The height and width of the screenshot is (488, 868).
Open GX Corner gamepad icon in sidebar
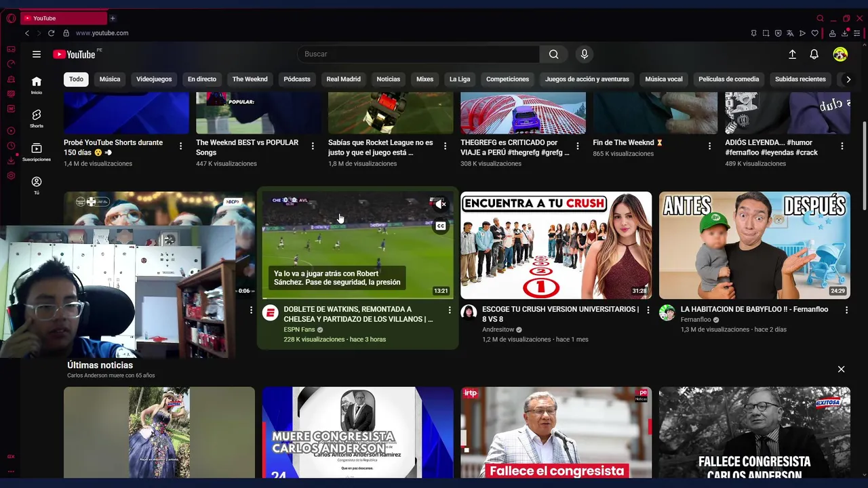coord(11,49)
